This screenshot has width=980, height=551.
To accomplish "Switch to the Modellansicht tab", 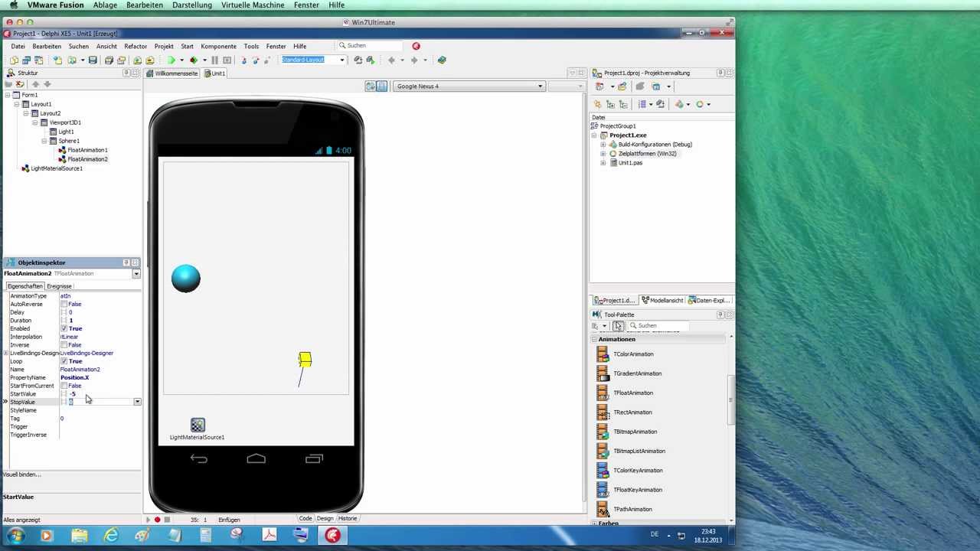I will pyautogui.click(x=661, y=301).
